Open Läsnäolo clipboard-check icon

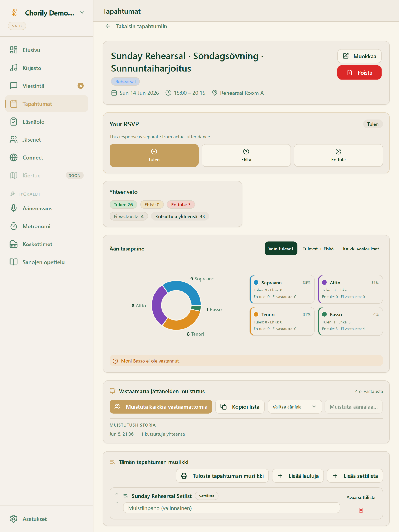(14, 122)
